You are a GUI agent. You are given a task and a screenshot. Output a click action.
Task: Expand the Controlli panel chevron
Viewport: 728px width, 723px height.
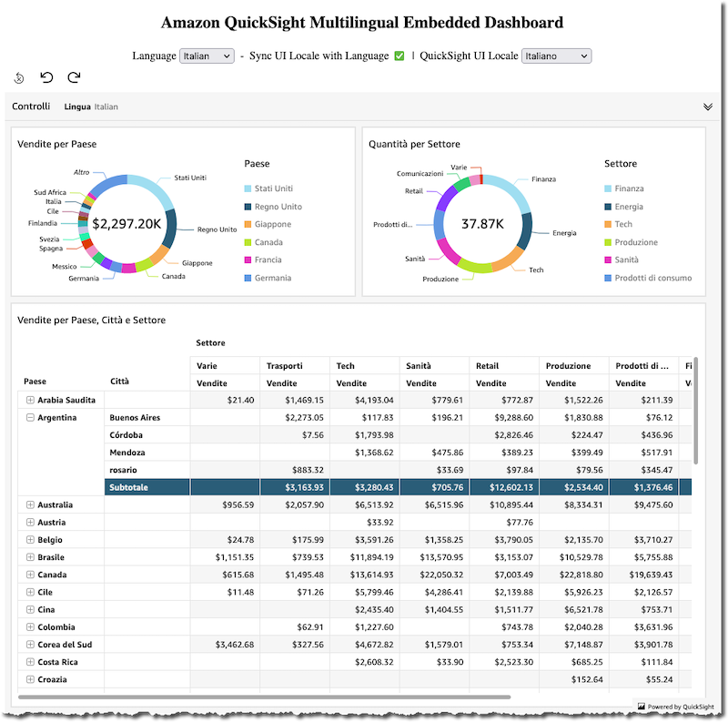(708, 107)
